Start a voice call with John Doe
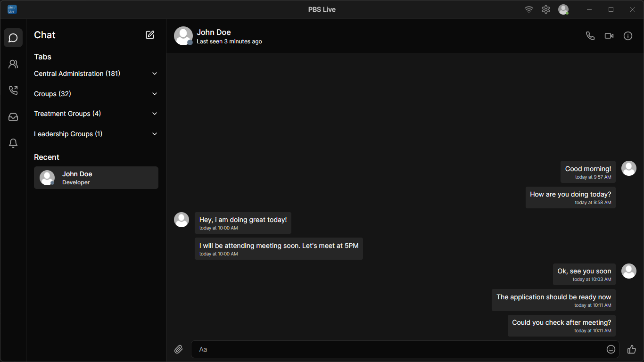The width and height of the screenshot is (644, 362). (590, 36)
